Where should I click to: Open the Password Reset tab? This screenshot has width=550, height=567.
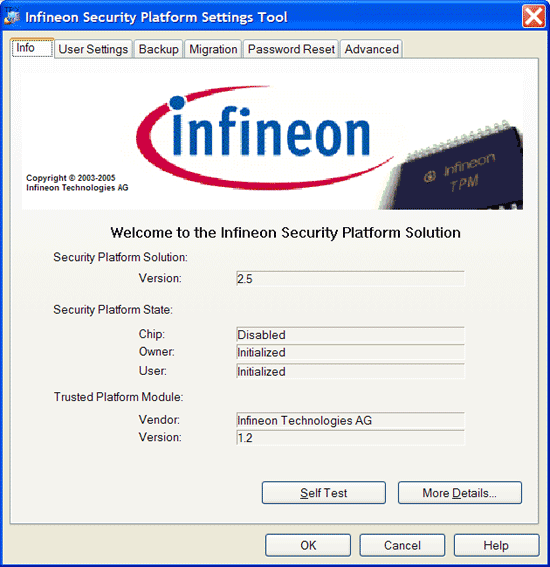coord(291,49)
